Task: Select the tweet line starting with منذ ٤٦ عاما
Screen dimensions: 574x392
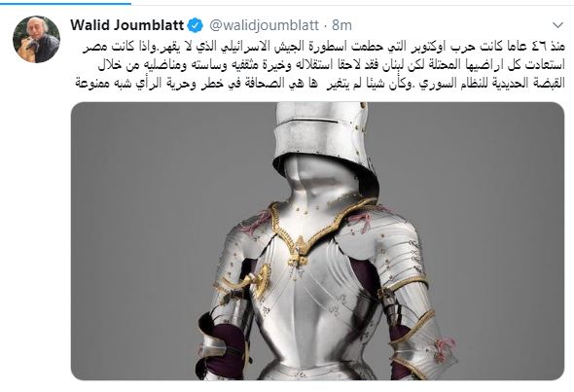Action: [324, 48]
